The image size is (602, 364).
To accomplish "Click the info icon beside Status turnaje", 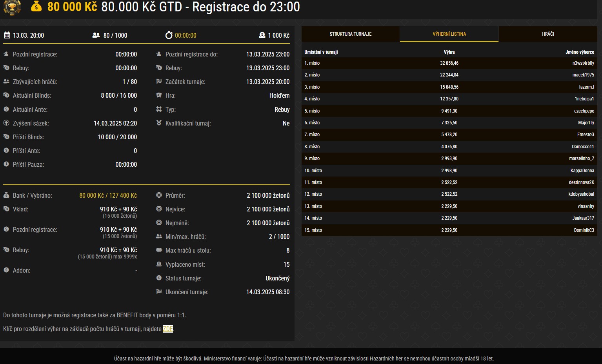I will (159, 278).
